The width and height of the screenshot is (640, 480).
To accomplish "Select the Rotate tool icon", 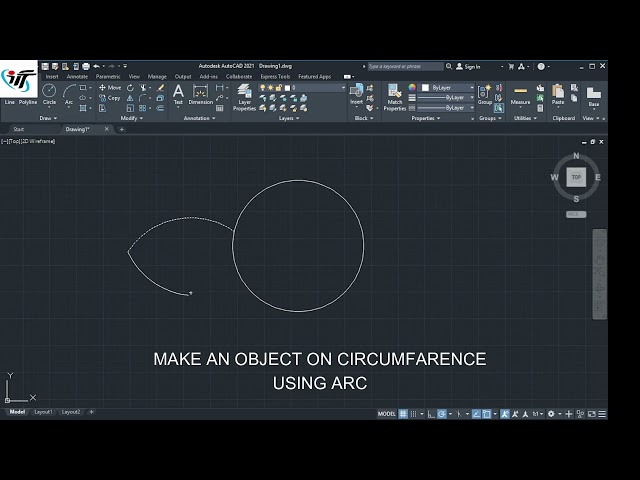I will [x=130, y=88].
